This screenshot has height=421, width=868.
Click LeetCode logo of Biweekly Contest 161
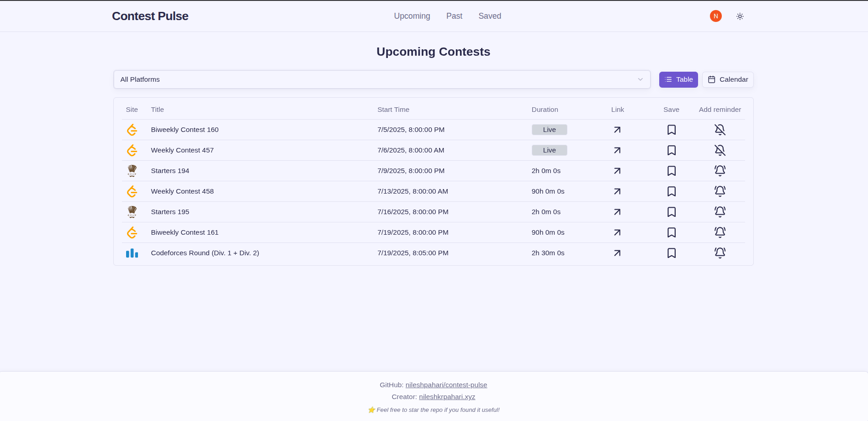(132, 232)
